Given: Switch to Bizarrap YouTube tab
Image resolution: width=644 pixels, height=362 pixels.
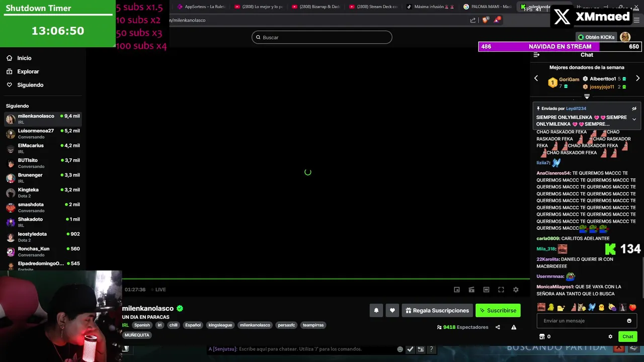Looking at the screenshot, I should 316,7.
